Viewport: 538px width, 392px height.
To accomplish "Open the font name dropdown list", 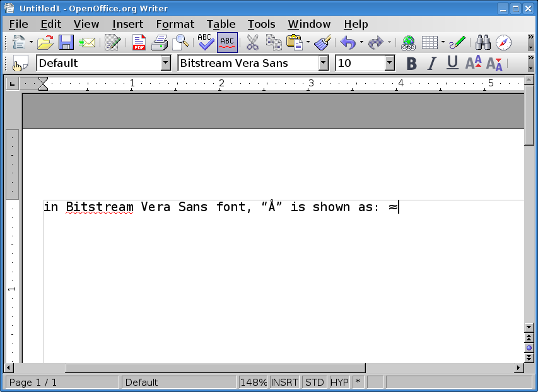I will [x=323, y=63].
